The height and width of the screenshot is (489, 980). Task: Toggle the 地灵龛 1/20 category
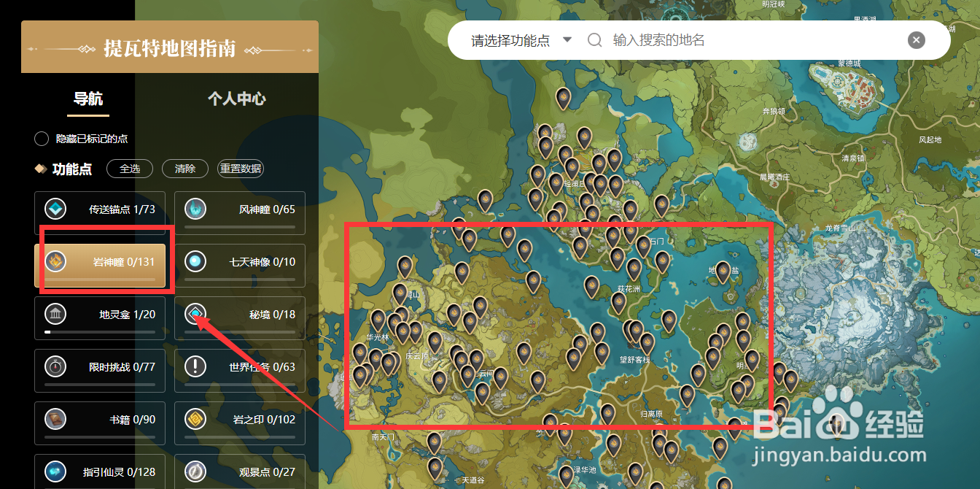[100, 318]
